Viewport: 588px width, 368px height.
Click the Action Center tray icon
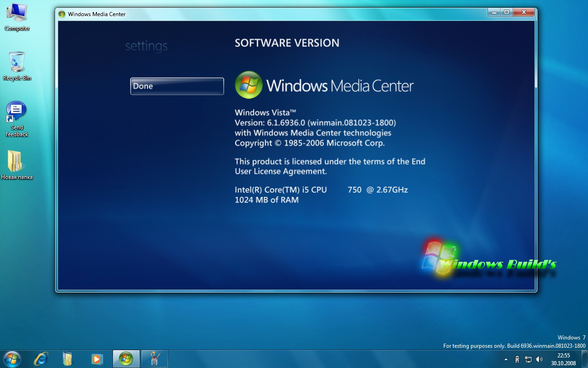coord(517,359)
